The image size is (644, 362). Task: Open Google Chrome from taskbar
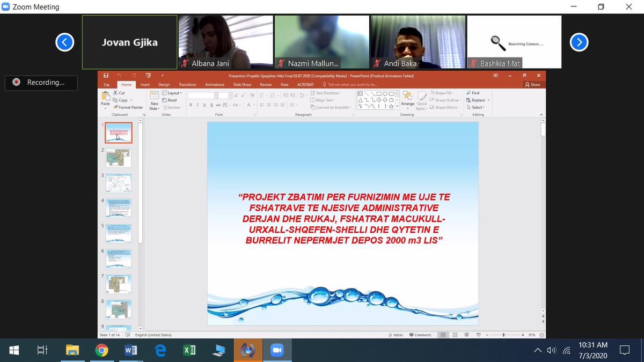pos(101,350)
